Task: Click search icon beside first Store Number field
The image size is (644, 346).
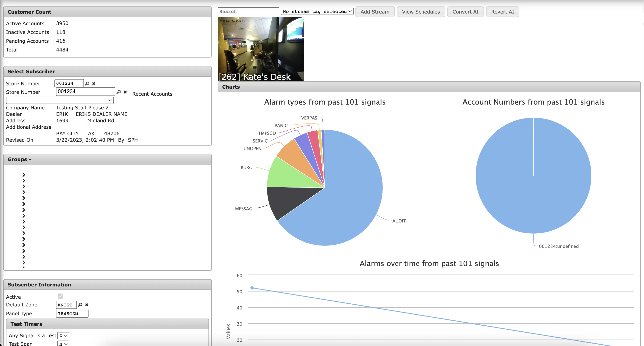Action: click(87, 83)
